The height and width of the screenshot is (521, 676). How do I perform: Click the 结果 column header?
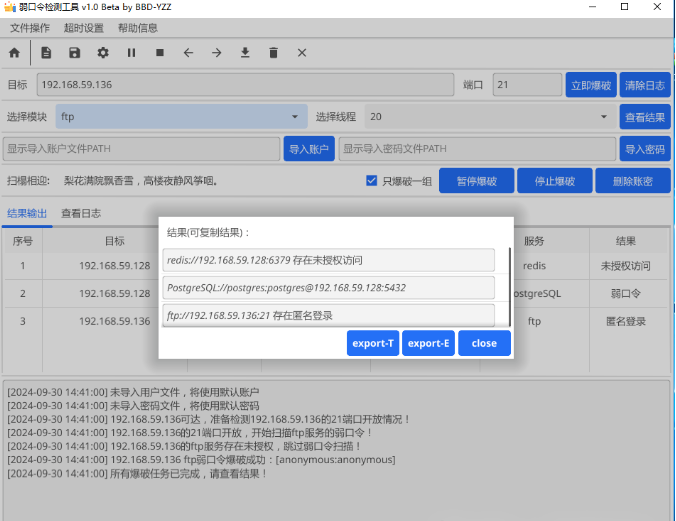(626, 241)
